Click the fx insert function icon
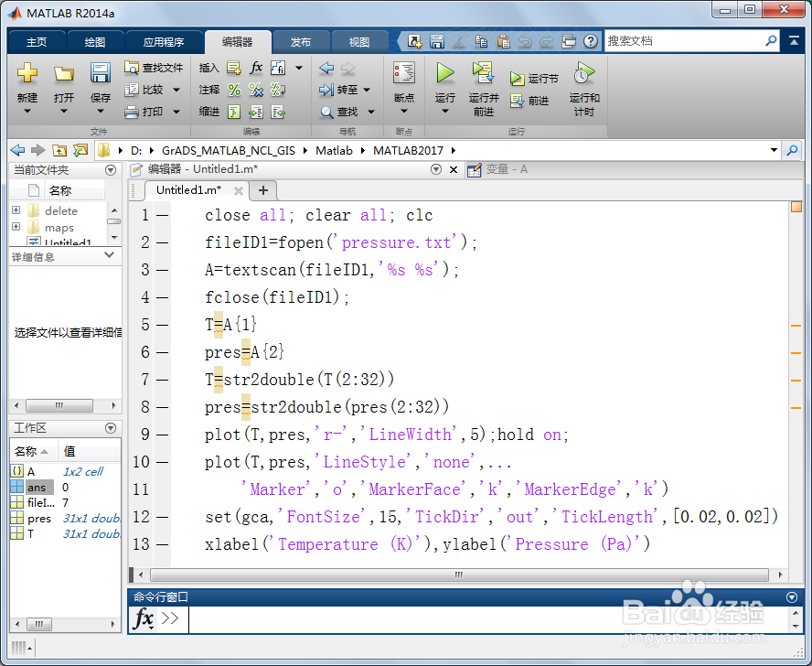Screen dimensions: 812x666 point(256,68)
